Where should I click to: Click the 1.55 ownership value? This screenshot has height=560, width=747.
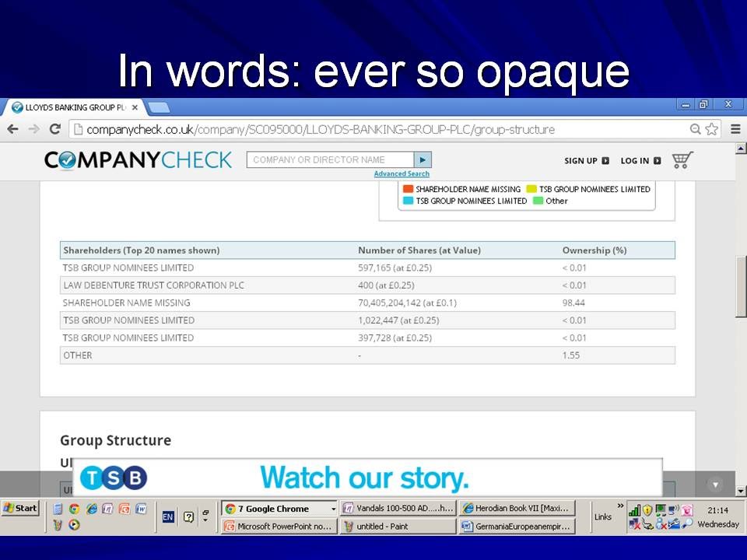(x=570, y=355)
